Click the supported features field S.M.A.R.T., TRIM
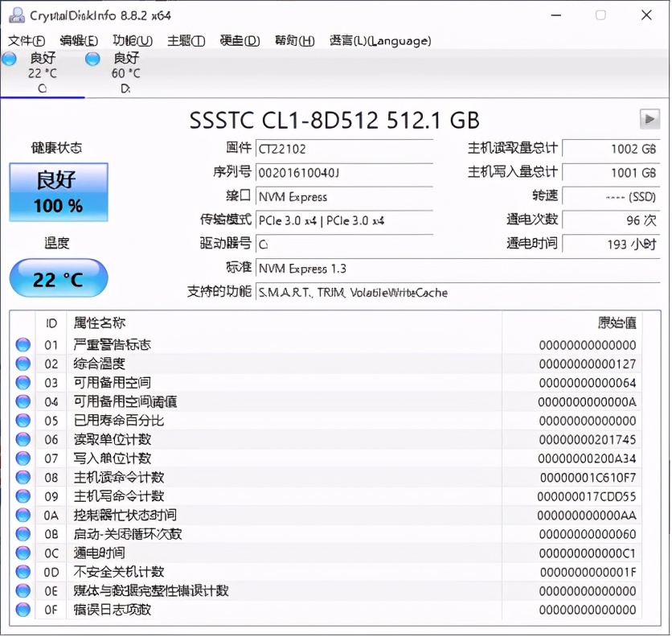Screen dimensions: 672x637 (x=457, y=293)
